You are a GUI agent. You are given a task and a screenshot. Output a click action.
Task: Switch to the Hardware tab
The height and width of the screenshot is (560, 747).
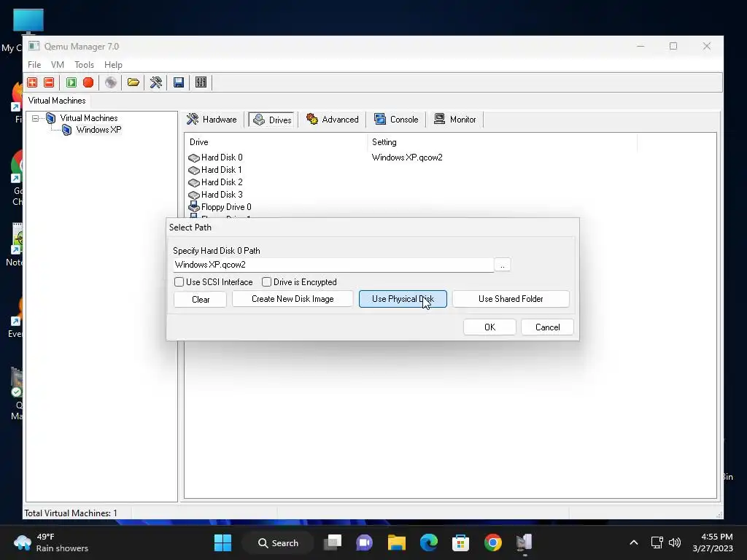coord(212,120)
